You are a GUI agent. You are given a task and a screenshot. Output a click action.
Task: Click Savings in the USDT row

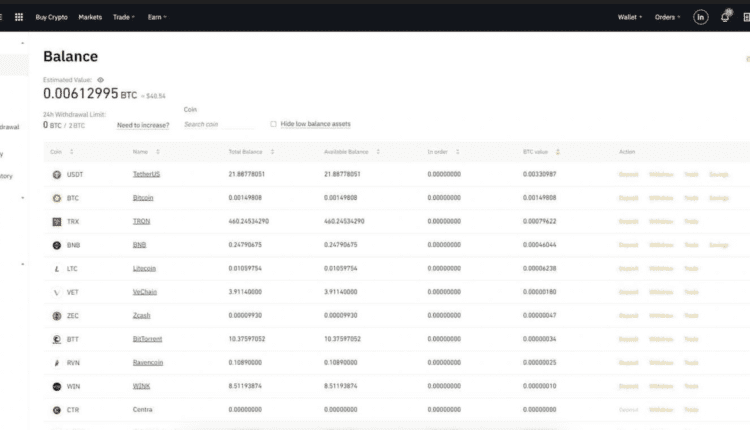(718, 175)
